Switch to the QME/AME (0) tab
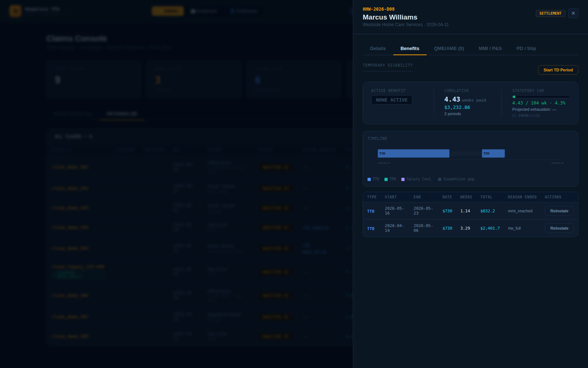 [x=449, y=49]
